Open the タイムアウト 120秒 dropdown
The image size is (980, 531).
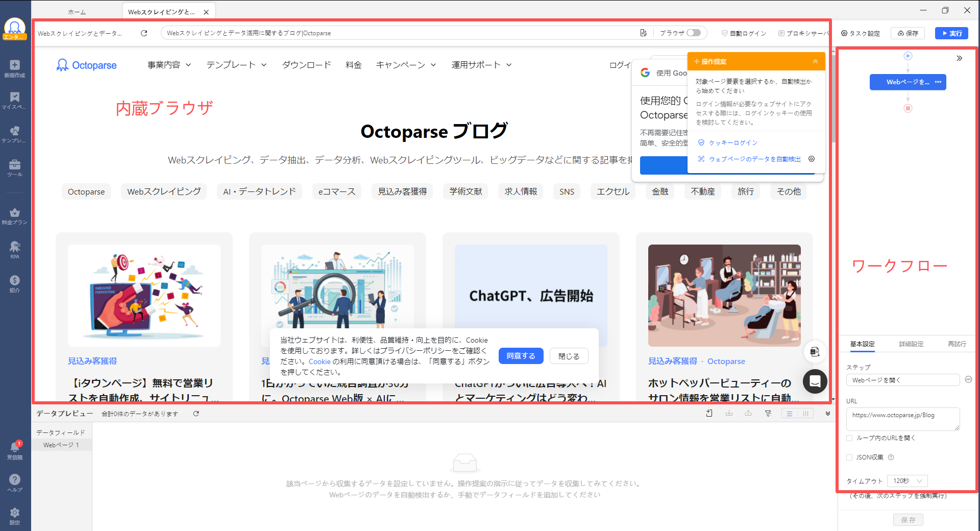[907, 480]
